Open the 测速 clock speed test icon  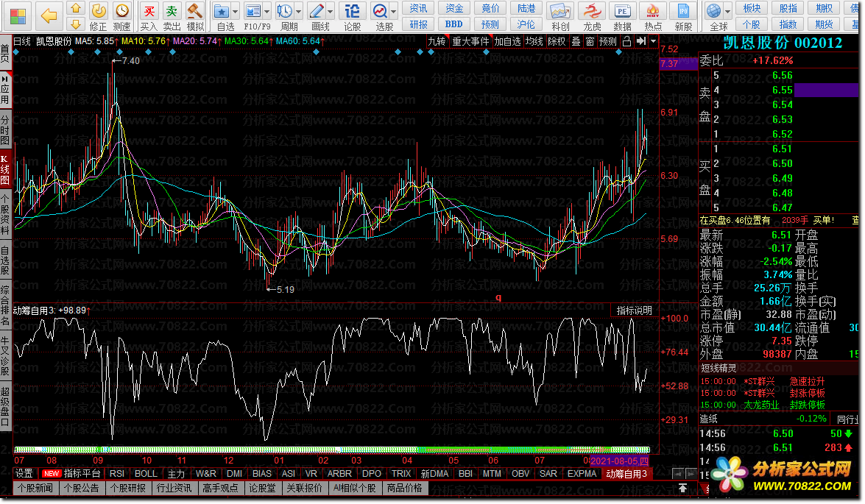tap(122, 10)
